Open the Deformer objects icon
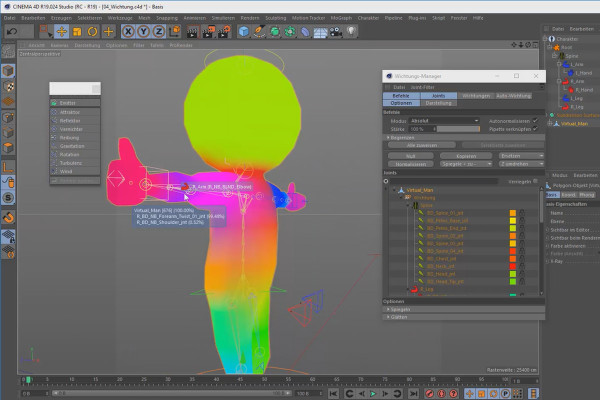This screenshot has width=600, height=400. click(305, 31)
